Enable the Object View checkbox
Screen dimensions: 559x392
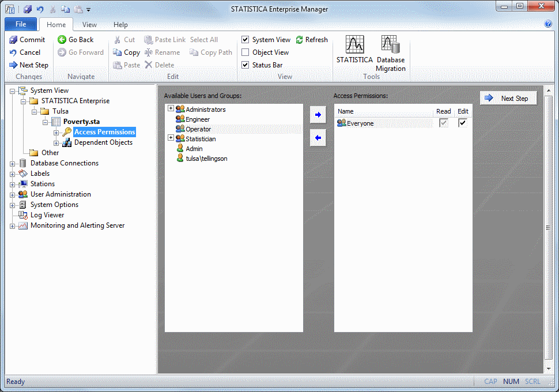coord(245,52)
